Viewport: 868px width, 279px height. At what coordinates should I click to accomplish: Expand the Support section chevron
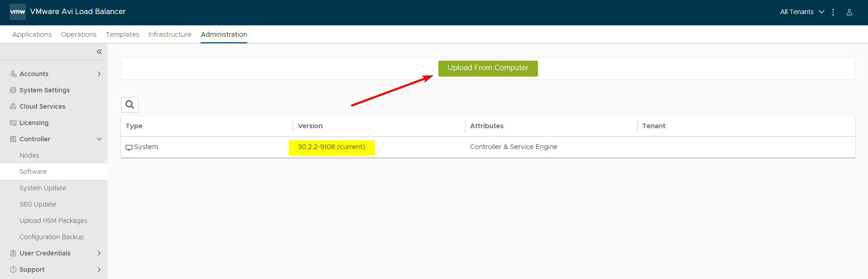coord(99,269)
